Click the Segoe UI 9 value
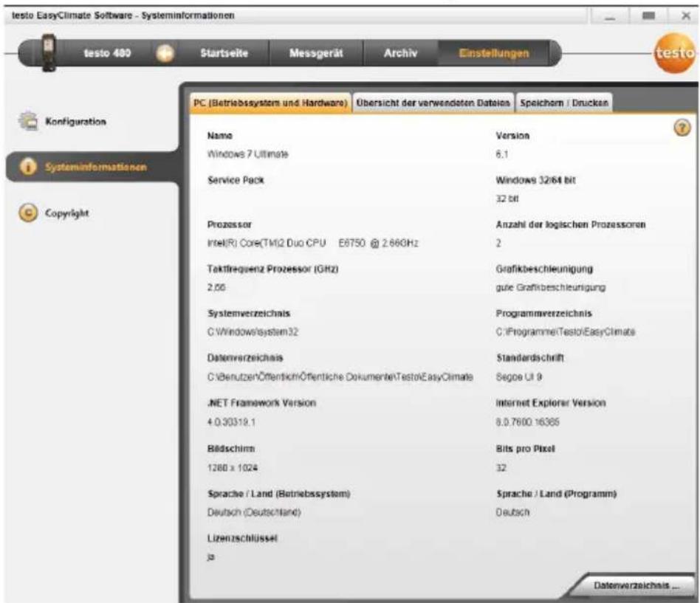 [519, 376]
